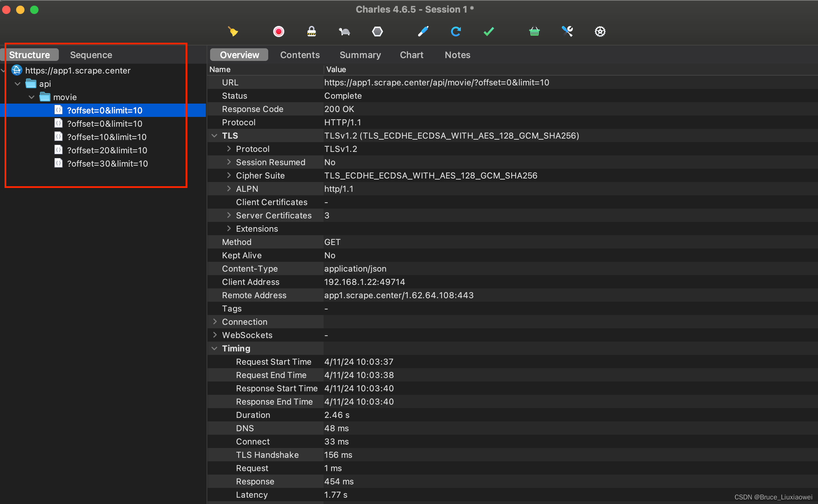Toggle the red recording button
Viewport: 818px width, 504px height.
(279, 31)
